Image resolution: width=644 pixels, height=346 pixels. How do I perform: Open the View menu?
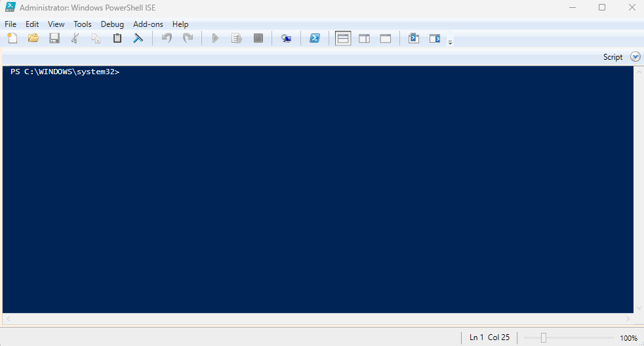(x=56, y=24)
